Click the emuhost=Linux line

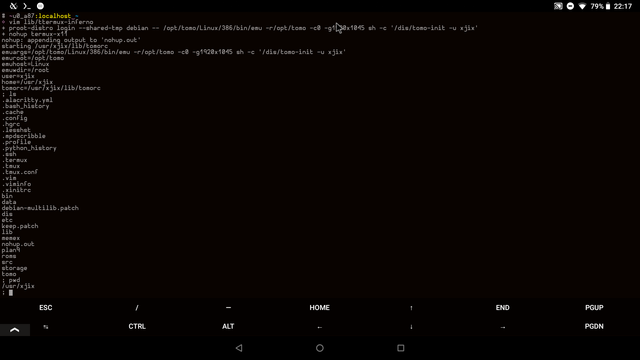(25, 64)
